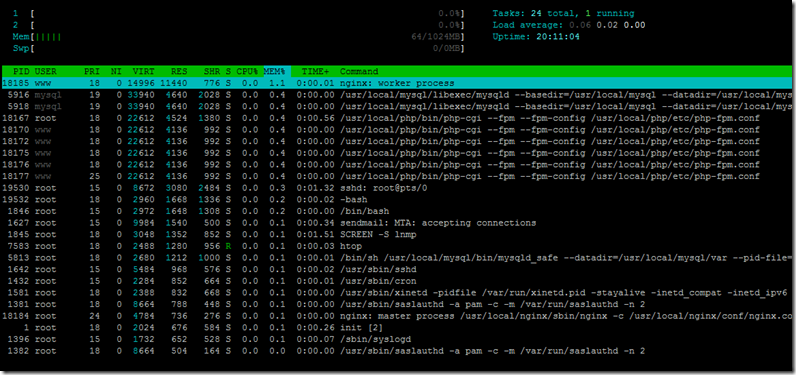Select the saslauthd row PID 1381
Image resolution: width=796 pixels, height=375 pixels.
coord(397,305)
